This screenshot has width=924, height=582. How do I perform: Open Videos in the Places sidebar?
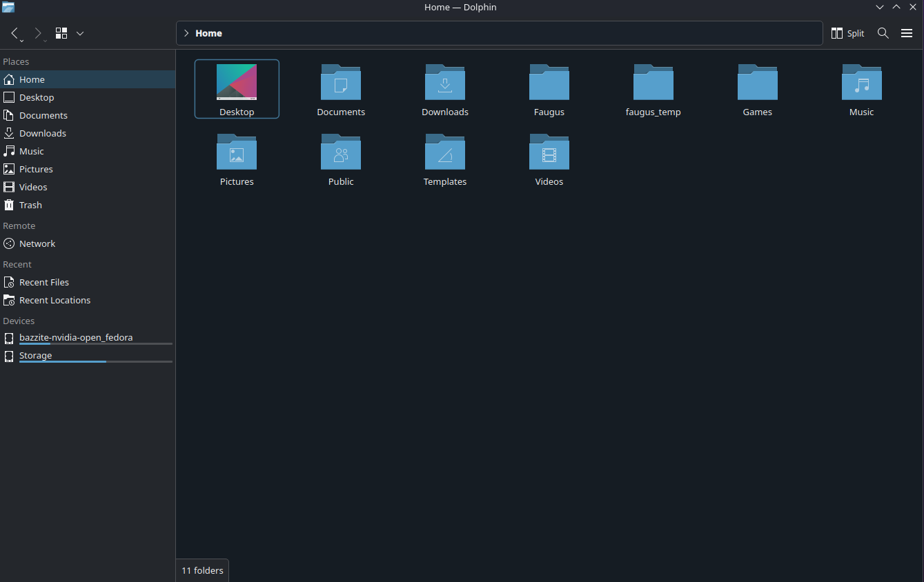(x=88, y=187)
